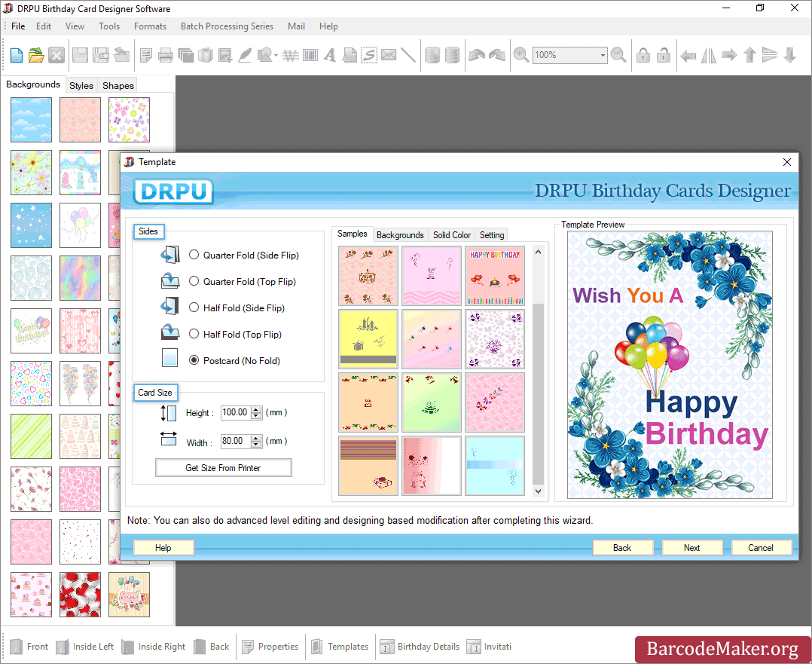The image size is (812, 664).
Task: Select Quarter Fold (Side Flip) option
Action: (194, 255)
